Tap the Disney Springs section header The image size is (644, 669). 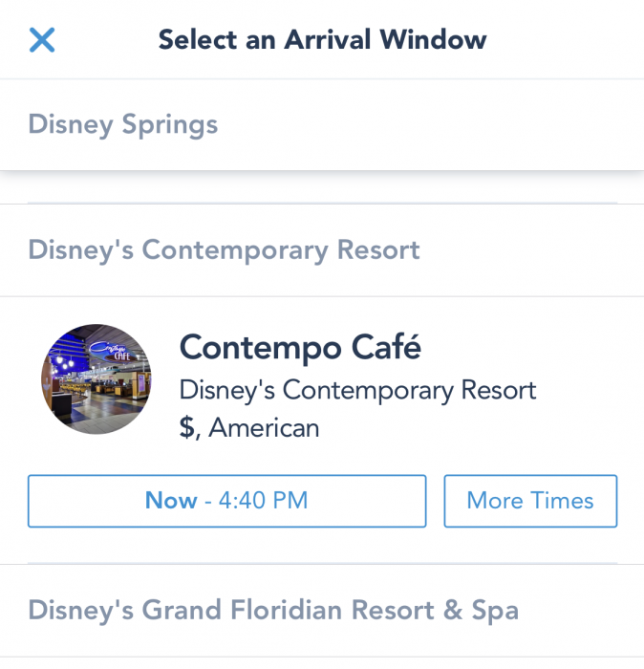(322, 124)
